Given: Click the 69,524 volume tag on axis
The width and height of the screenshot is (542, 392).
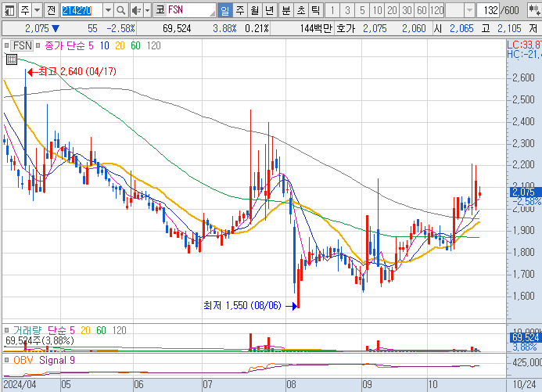Looking at the screenshot, I should [526, 338].
